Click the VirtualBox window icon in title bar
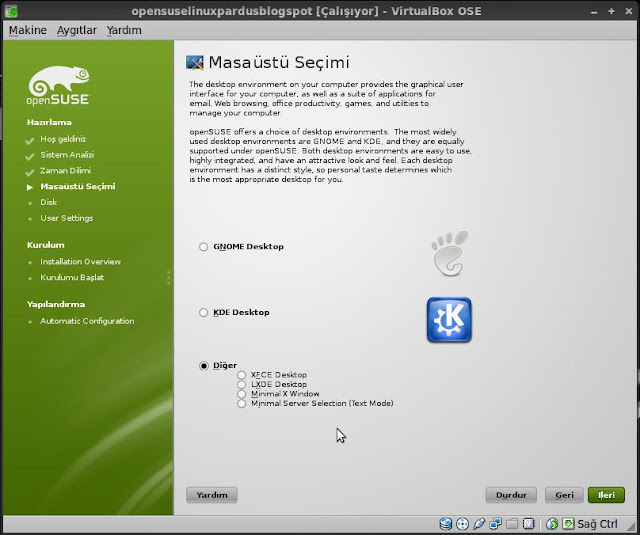 point(11,11)
